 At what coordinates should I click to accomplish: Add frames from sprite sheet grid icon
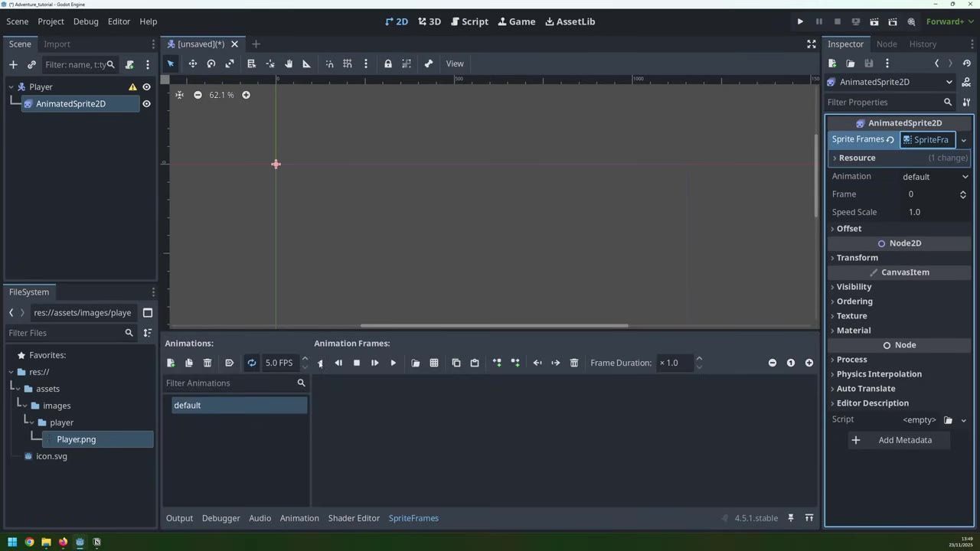point(434,363)
